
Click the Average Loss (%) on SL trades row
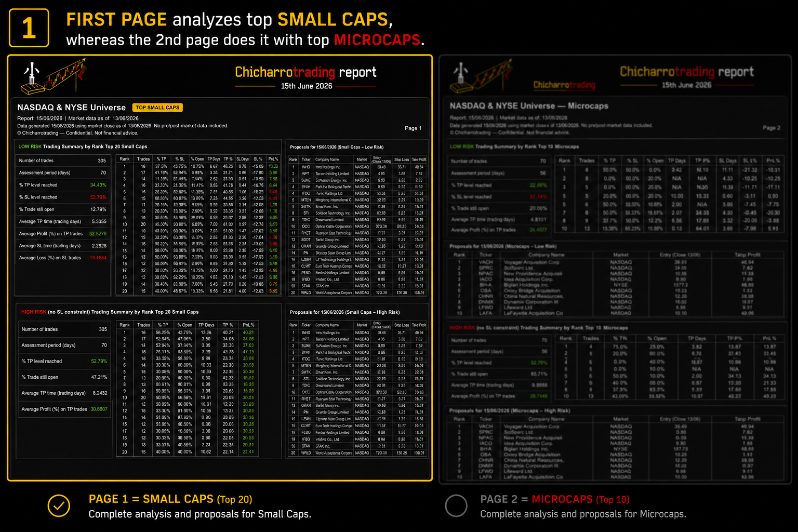point(63,258)
